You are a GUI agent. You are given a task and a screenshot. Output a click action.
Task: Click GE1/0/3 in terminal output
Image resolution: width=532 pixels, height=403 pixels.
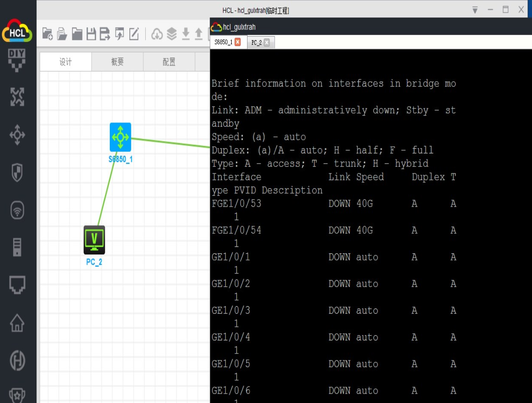pos(231,310)
